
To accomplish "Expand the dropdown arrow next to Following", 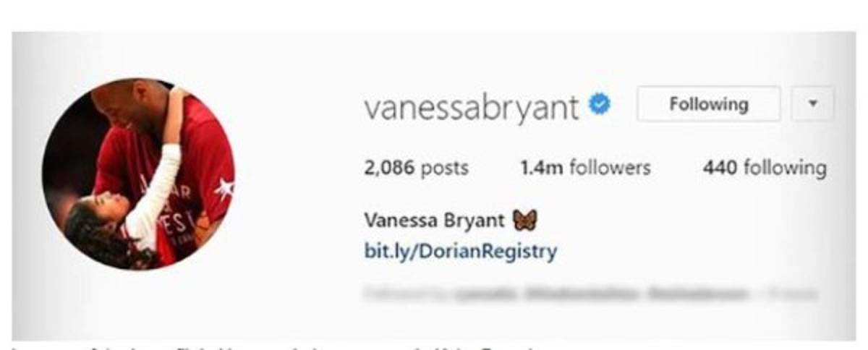I will [x=812, y=104].
